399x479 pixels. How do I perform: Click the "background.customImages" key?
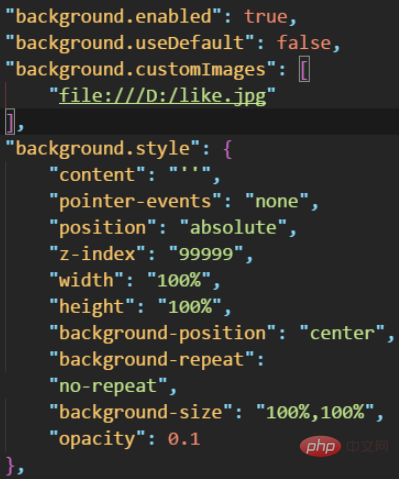click(141, 70)
